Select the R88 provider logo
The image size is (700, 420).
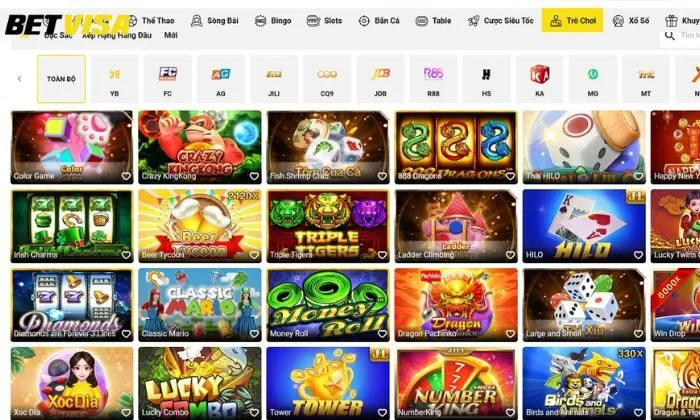[x=433, y=79]
